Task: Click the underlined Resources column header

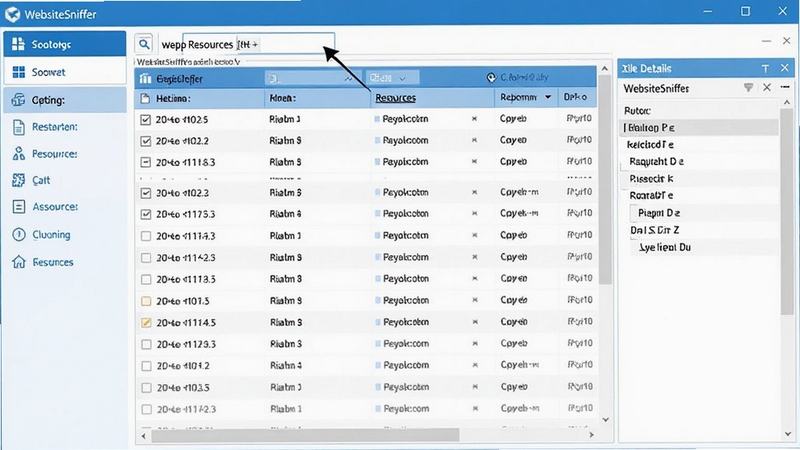Action: 395,98
